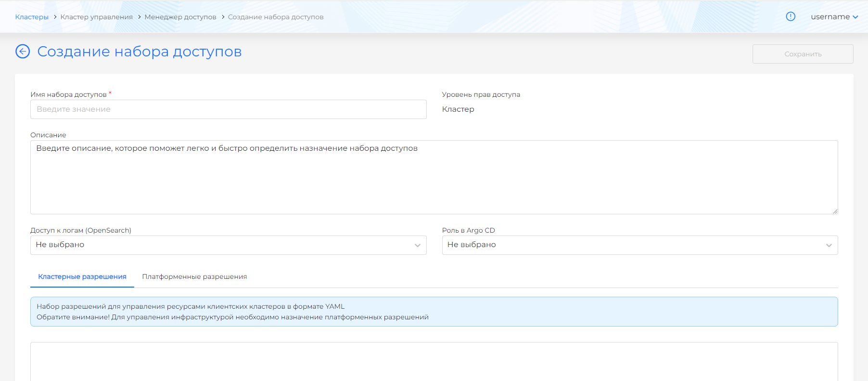Image resolution: width=868 pixels, height=381 pixels.
Task: Click the chevron arrow in OpenSearch logs field
Action: pos(417,245)
